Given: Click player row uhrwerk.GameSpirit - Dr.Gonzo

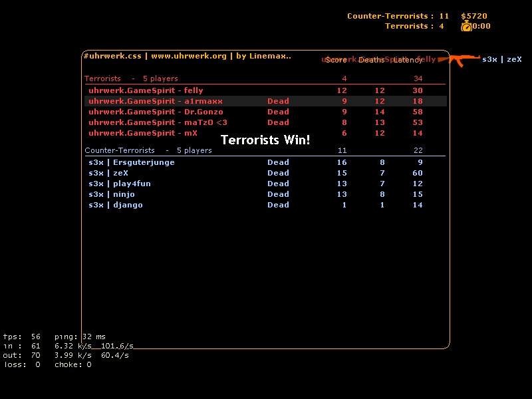Looking at the screenshot, I should [x=156, y=112].
